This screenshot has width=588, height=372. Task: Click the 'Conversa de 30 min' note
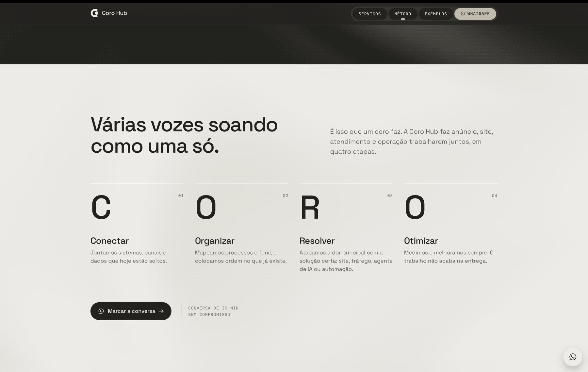pos(215,311)
